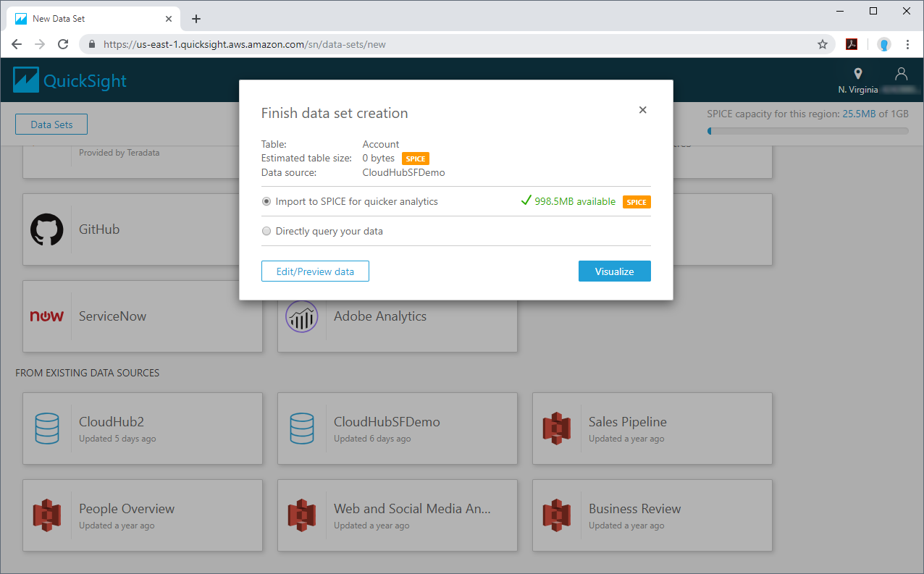Click the SPICE capacity progress bar
924x574 pixels.
pos(807,131)
